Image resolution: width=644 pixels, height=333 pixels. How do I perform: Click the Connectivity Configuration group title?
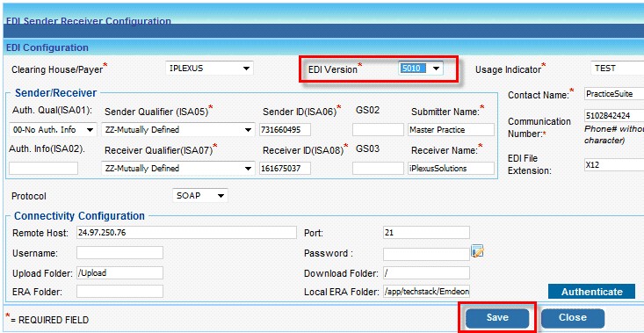coord(79,216)
